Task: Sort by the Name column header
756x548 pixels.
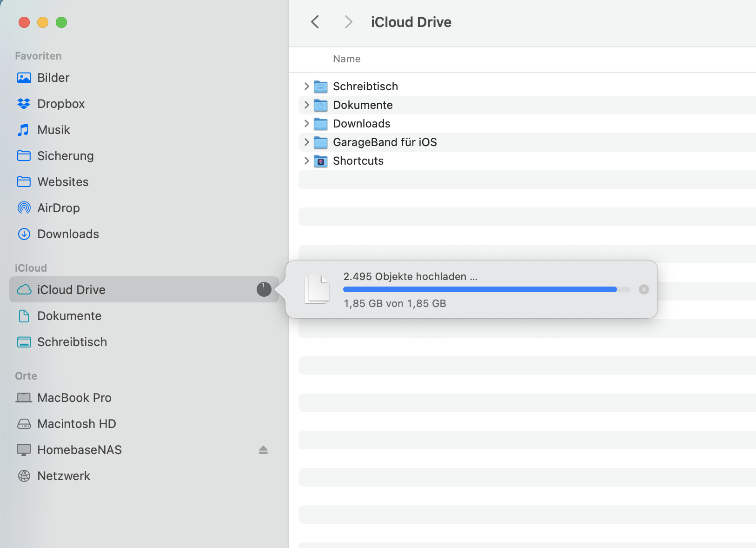Action: coord(346,59)
